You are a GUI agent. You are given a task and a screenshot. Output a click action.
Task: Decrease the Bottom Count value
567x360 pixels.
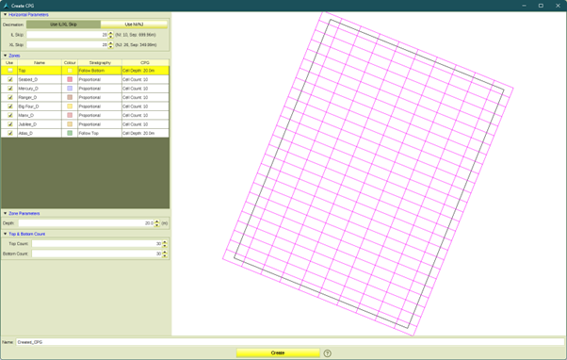165,256
